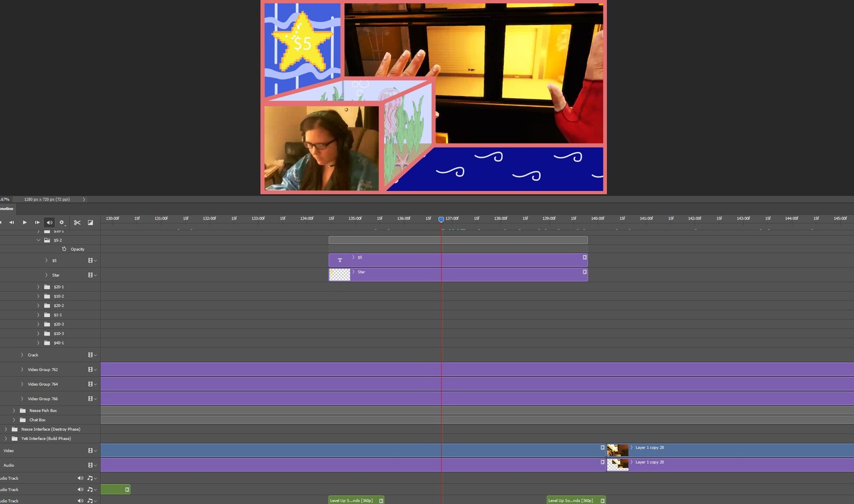Expand the $5 text layer properties
This screenshot has width=854, height=504.
click(x=46, y=260)
